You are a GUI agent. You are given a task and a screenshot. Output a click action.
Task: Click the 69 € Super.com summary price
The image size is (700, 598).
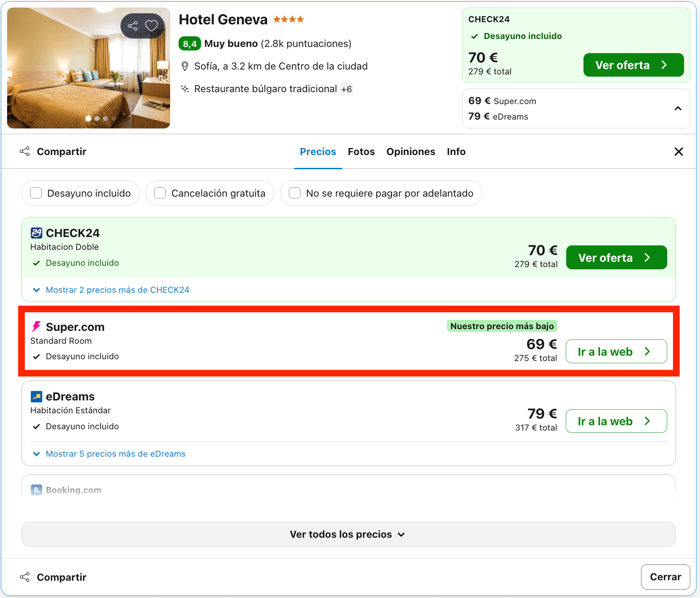pyautogui.click(x=502, y=101)
